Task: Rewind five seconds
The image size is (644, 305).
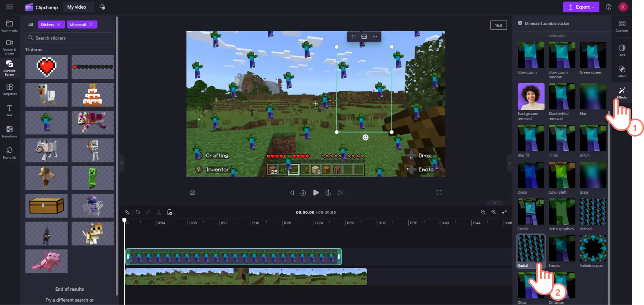Action: point(303,192)
